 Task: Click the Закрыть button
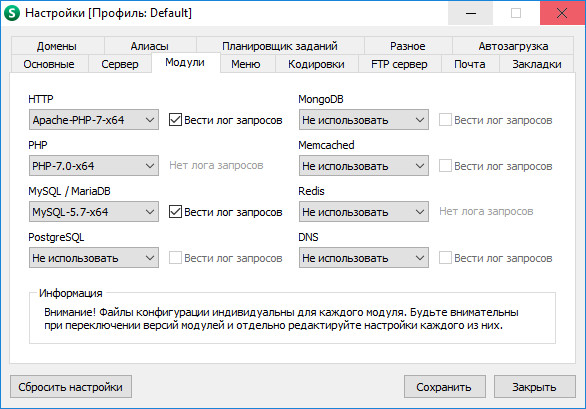point(534,387)
